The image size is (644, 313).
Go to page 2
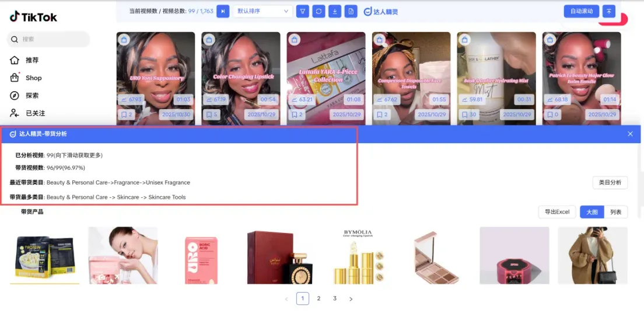click(x=318, y=298)
